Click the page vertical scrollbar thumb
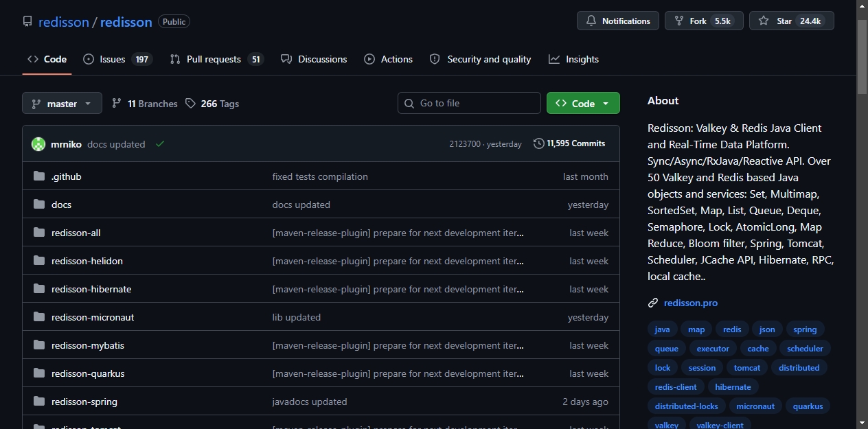This screenshot has height=429, width=868. [863, 56]
